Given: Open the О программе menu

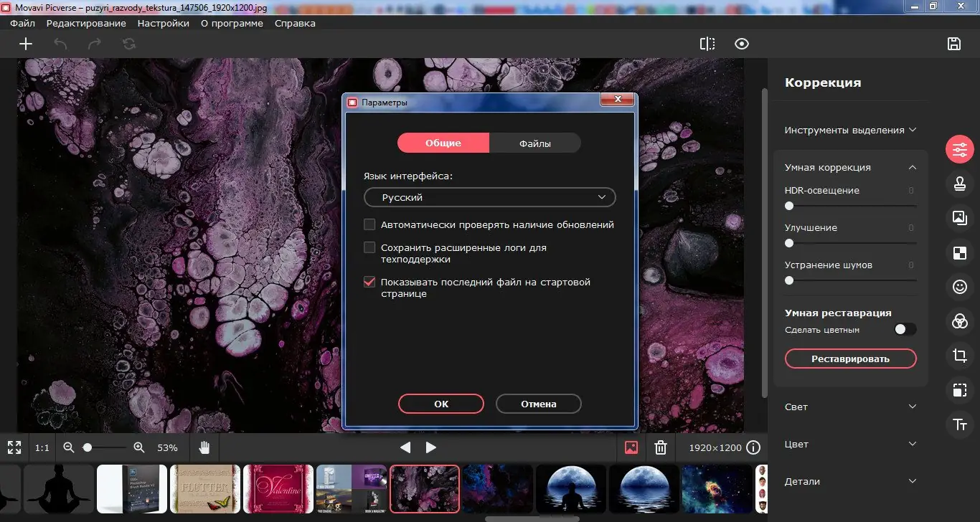Looking at the screenshot, I should click(232, 23).
